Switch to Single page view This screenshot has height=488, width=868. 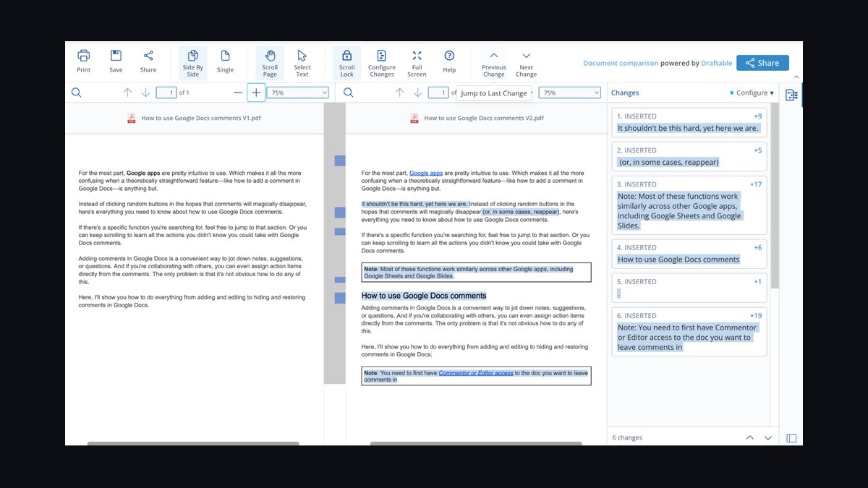(225, 62)
